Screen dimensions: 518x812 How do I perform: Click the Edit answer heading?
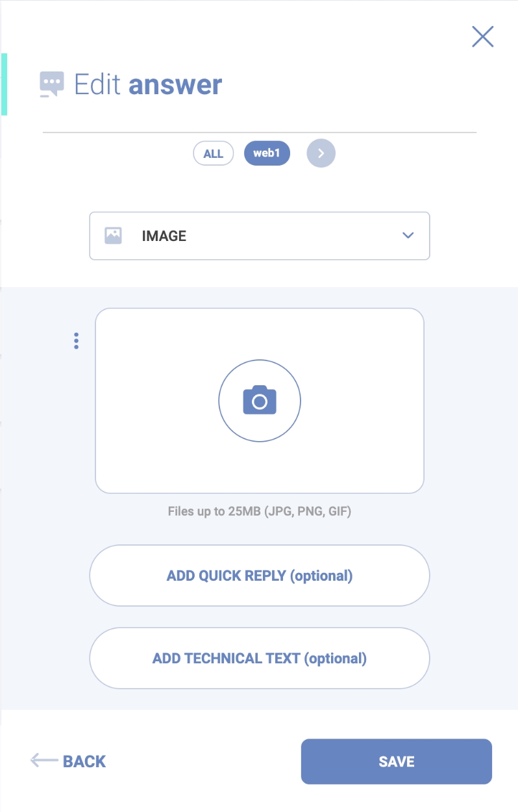pyautogui.click(x=148, y=84)
